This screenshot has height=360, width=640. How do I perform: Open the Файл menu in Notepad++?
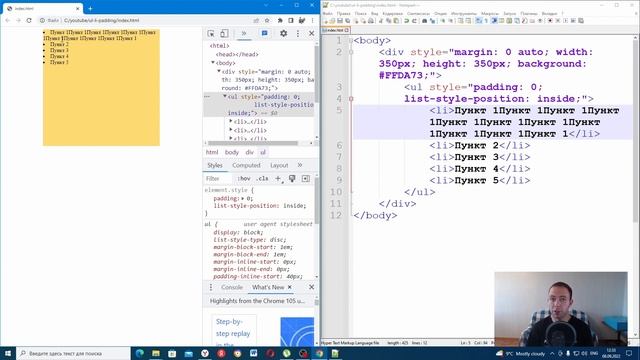pos(327,13)
